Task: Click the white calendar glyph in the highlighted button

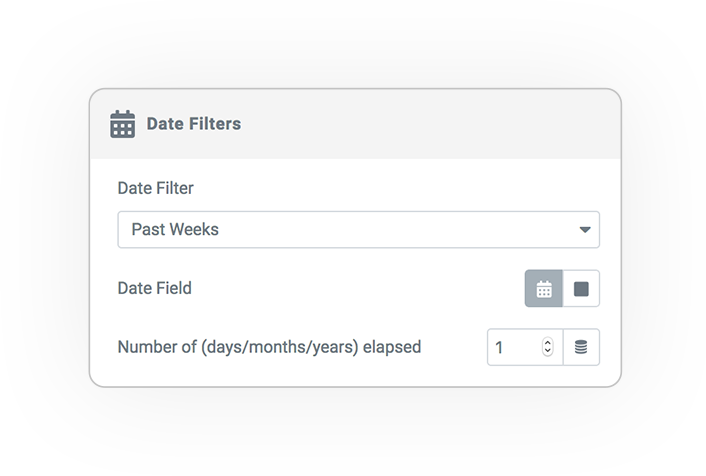Action: coord(544,289)
